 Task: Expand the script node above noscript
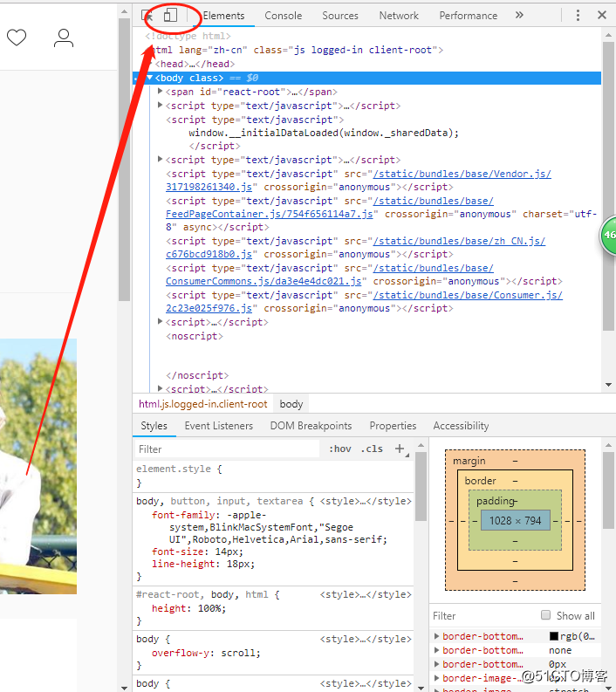pos(161,321)
